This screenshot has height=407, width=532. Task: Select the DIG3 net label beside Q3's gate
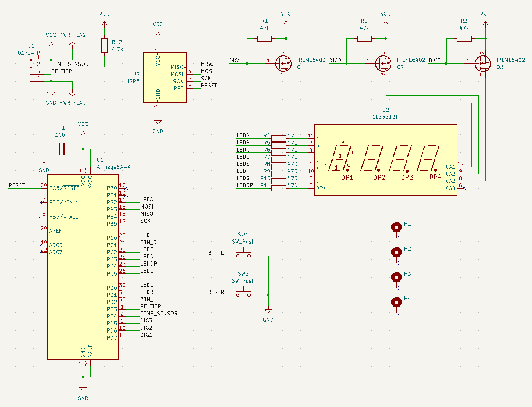[435, 60]
